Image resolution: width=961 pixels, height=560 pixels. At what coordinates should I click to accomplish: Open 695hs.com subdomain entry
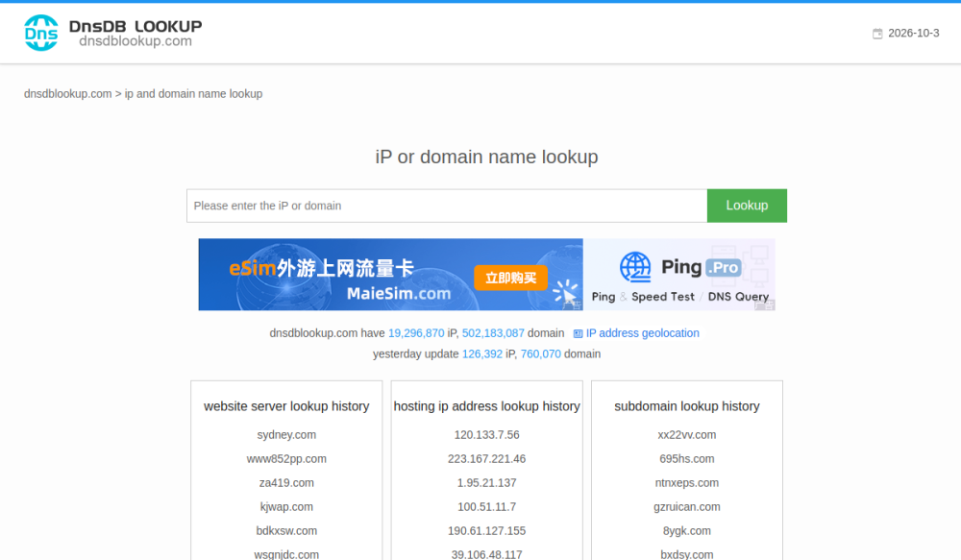point(686,459)
